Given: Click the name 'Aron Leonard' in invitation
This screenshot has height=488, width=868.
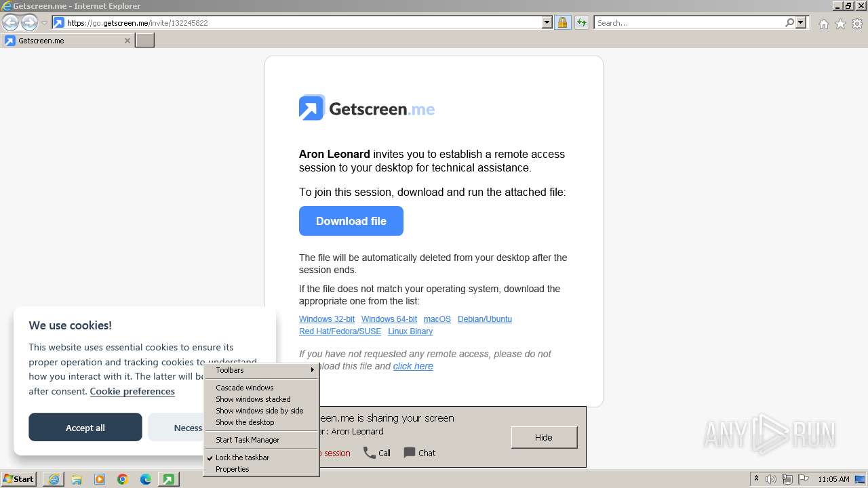Looking at the screenshot, I should [334, 154].
